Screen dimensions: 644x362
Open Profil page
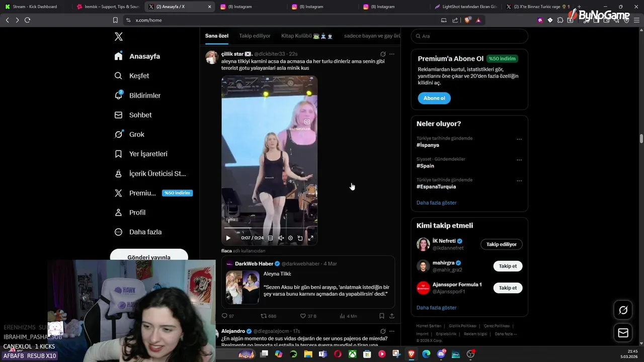click(x=130, y=213)
